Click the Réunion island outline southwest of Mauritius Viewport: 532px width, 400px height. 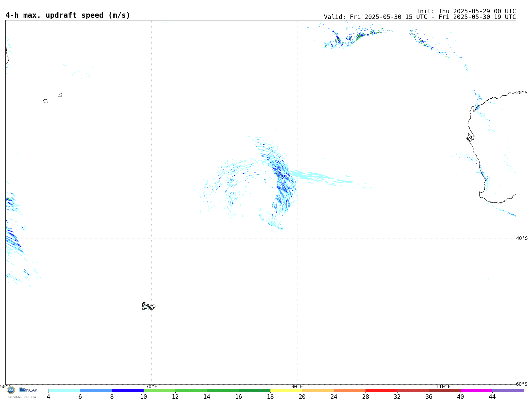pos(46,101)
